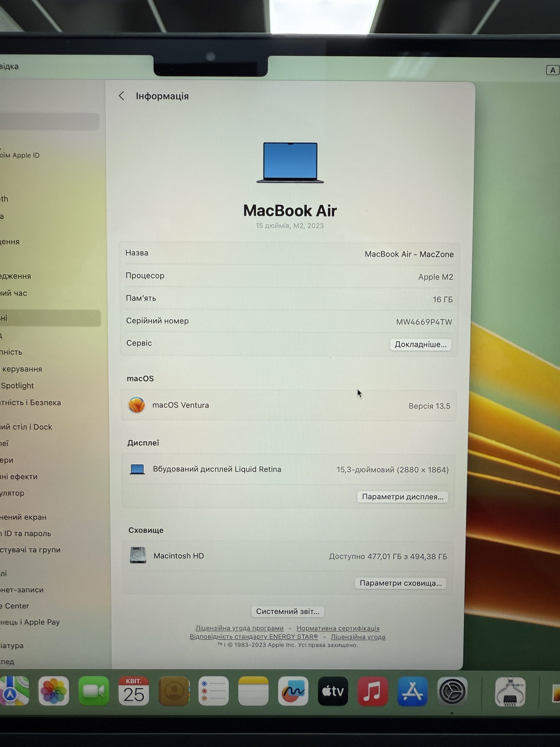Image resolution: width=560 pixels, height=747 pixels.
Task: Select privacy and Безпека sidebar item
Action: pyautogui.click(x=30, y=402)
